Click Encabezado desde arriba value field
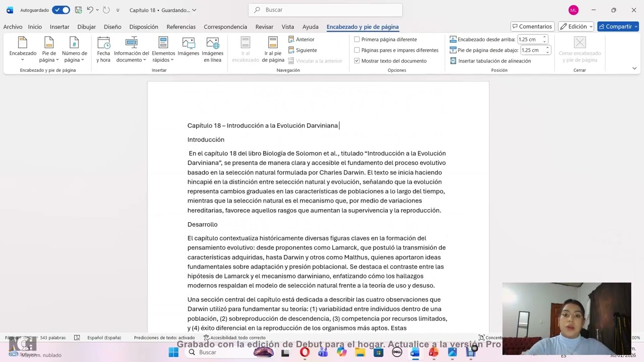The image size is (644, 362). (529, 39)
